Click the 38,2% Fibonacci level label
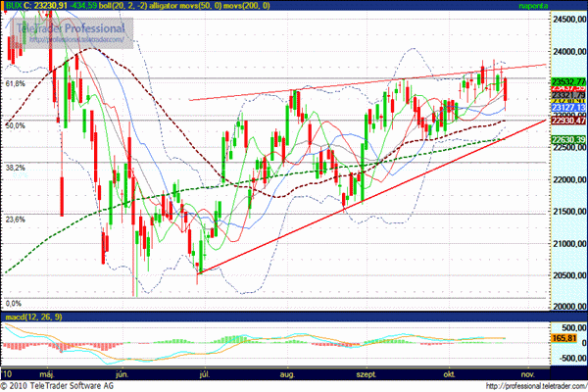 [16, 168]
